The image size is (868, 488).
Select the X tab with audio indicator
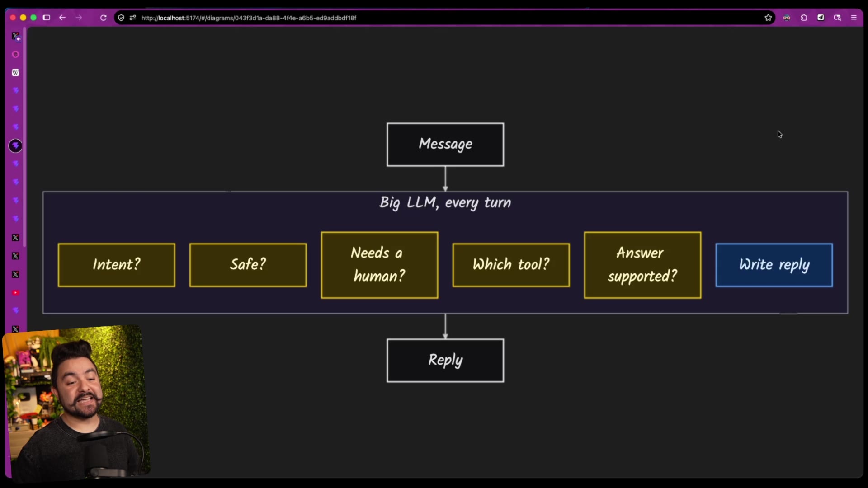pos(16,36)
